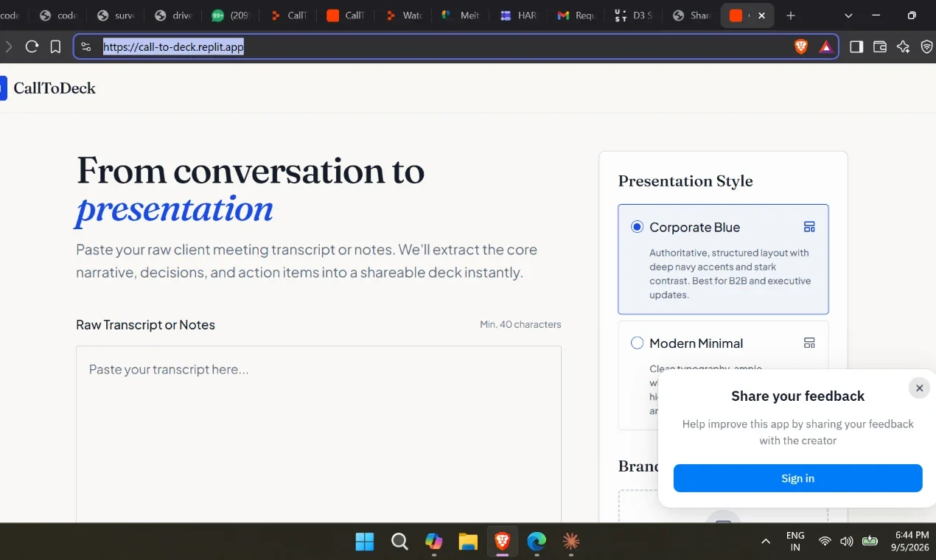Open File Explorer from the taskbar
936x560 pixels.
(468, 542)
